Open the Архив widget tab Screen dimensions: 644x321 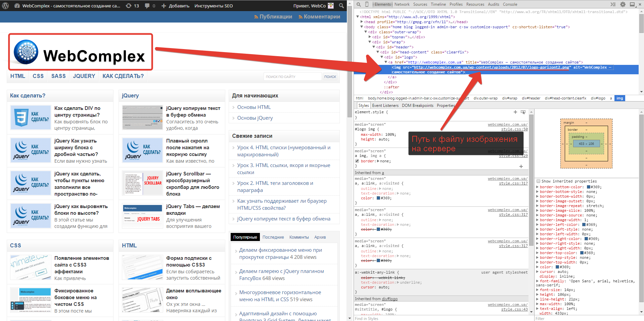click(320, 237)
